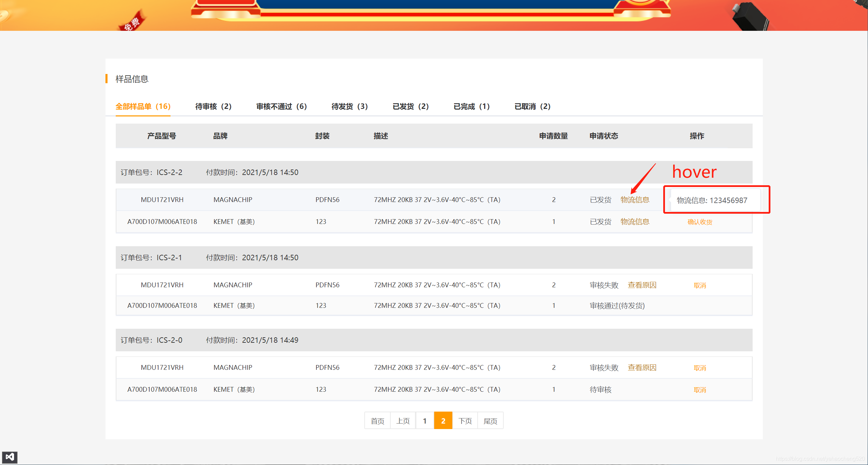Cancel the 待审核 item in ICS-2-0
The height and width of the screenshot is (465, 868).
click(x=700, y=390)
